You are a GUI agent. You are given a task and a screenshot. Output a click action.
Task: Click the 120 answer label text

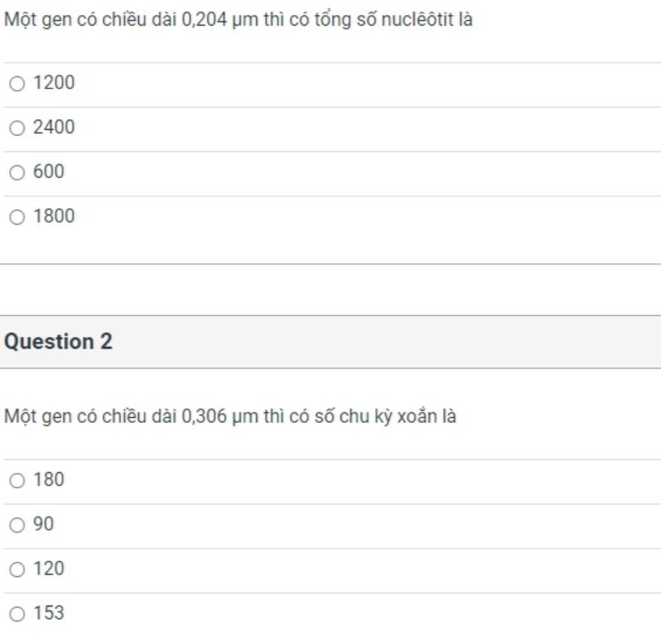(x=48, y=568)
